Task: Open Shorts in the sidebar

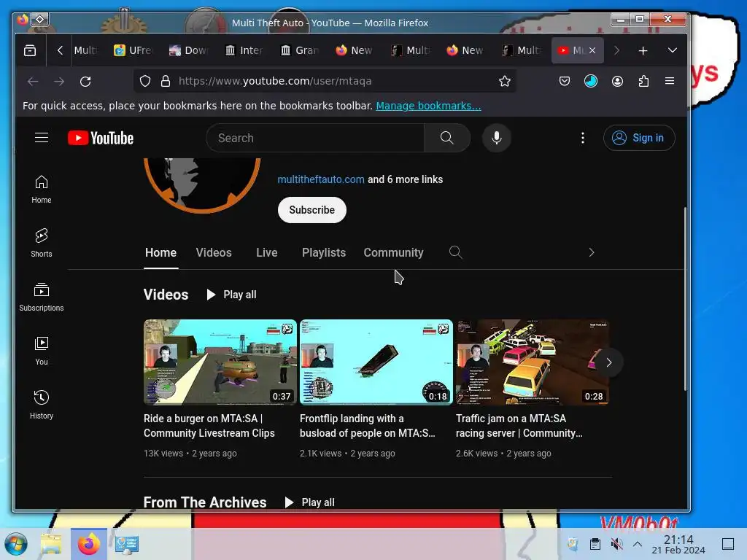Action: [42, 243]
